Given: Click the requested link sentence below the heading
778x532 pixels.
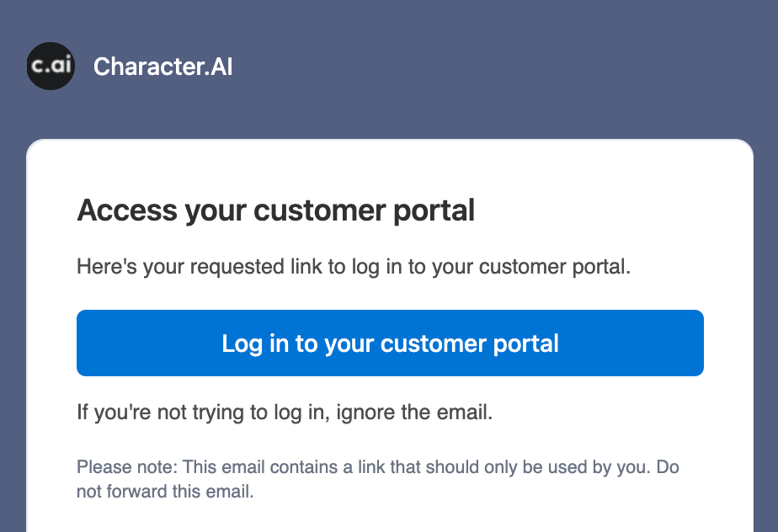Looking at the screenshot, I should 354,267.
